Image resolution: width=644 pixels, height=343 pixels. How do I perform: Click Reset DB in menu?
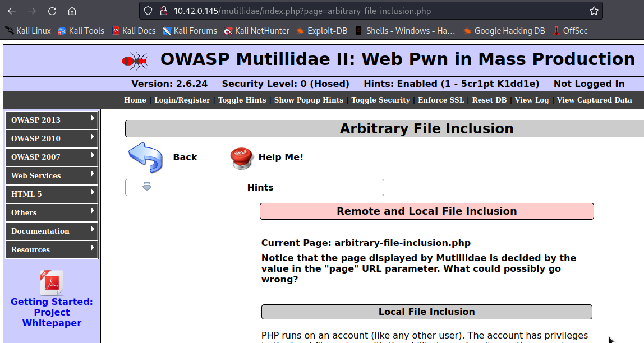489,100
